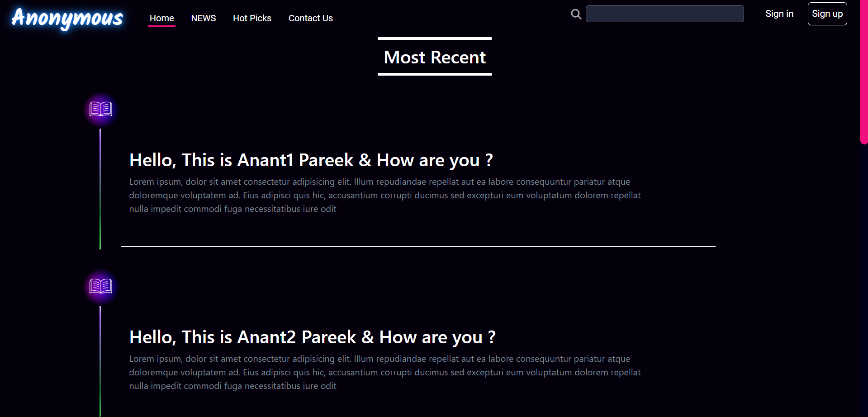The image size is (868, 417).
Task: Open the Anant1 Pareek post title
Action: click(x=311, y=160)
